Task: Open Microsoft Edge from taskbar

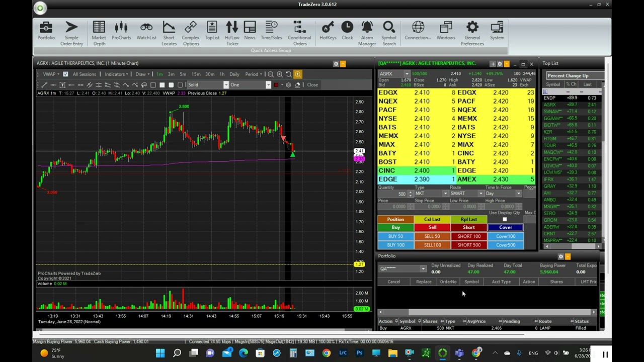Action: [244, 353]
